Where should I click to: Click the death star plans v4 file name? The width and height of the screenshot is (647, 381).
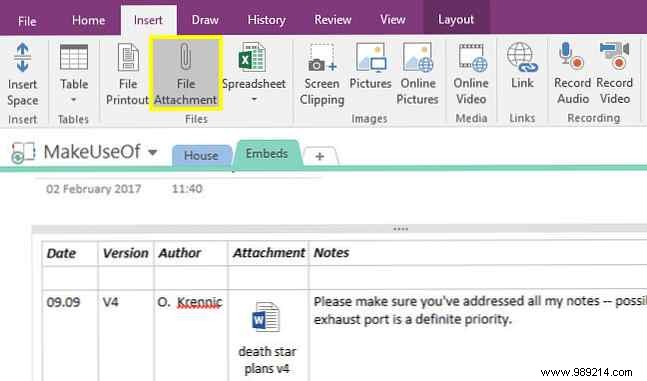[267, 360]
